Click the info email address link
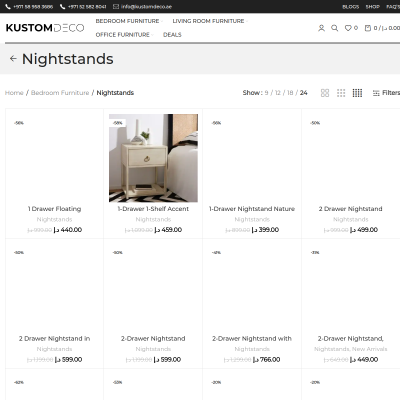 142,7
